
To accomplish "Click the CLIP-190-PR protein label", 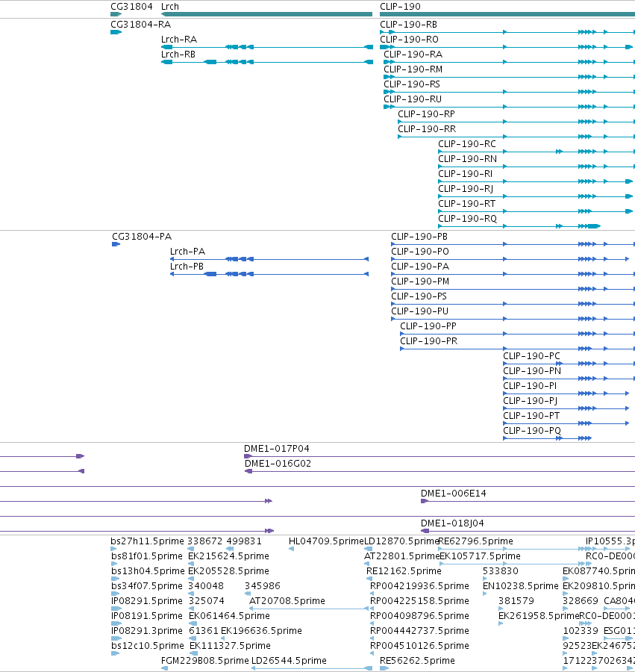I will [428, 341].
